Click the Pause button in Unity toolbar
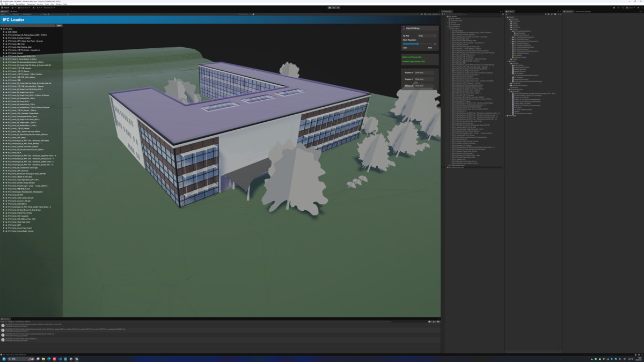 [334, 8]
